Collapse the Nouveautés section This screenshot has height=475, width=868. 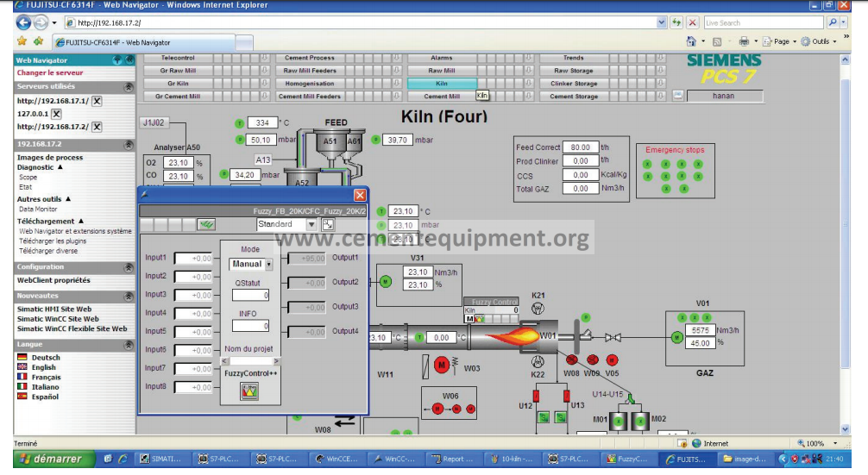129,296
